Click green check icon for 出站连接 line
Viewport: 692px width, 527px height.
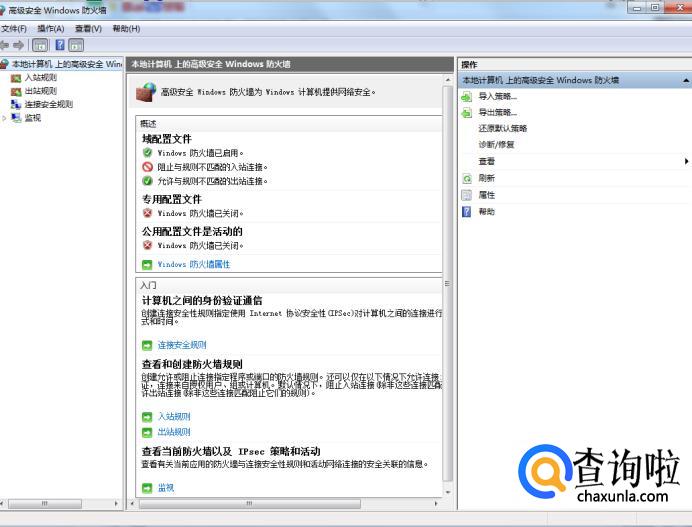click(x=147, y=181)
